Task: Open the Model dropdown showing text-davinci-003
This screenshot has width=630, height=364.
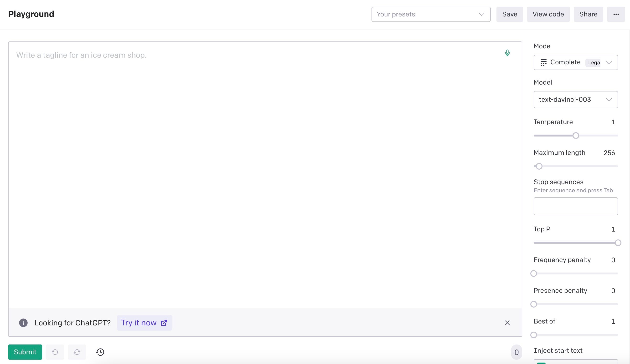Action: 575,99
